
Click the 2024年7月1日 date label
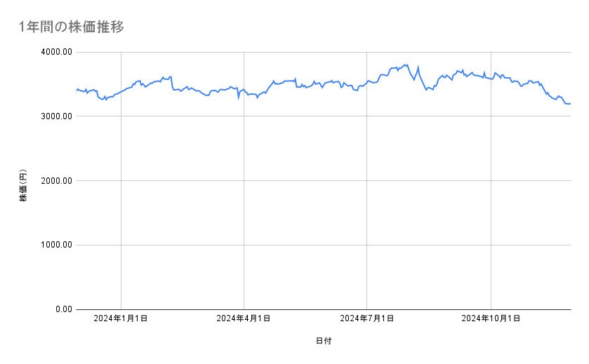366,318
